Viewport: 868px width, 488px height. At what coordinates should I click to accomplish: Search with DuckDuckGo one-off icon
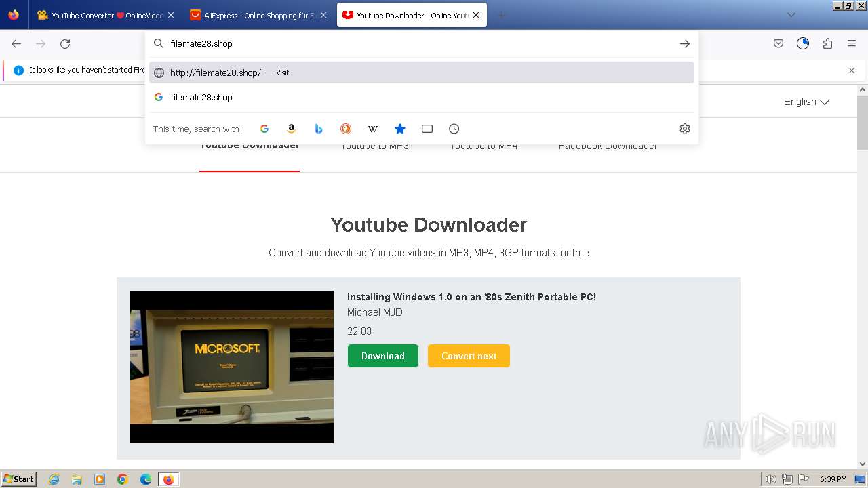pos(346,129)
